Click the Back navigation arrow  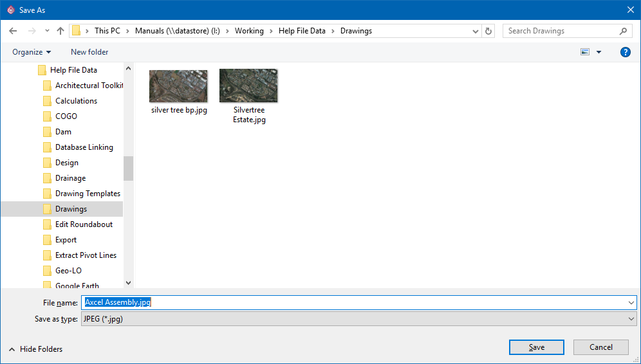[x=13, y=31]
